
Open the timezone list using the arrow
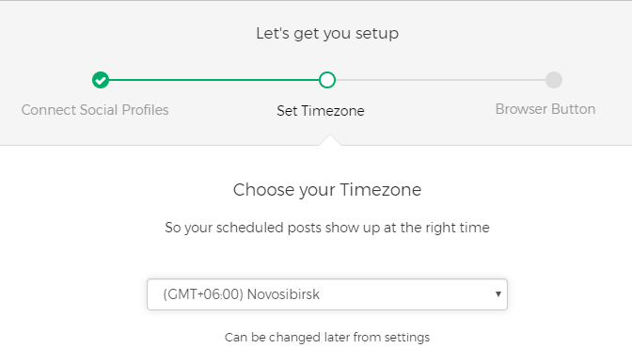pos(498,293)
